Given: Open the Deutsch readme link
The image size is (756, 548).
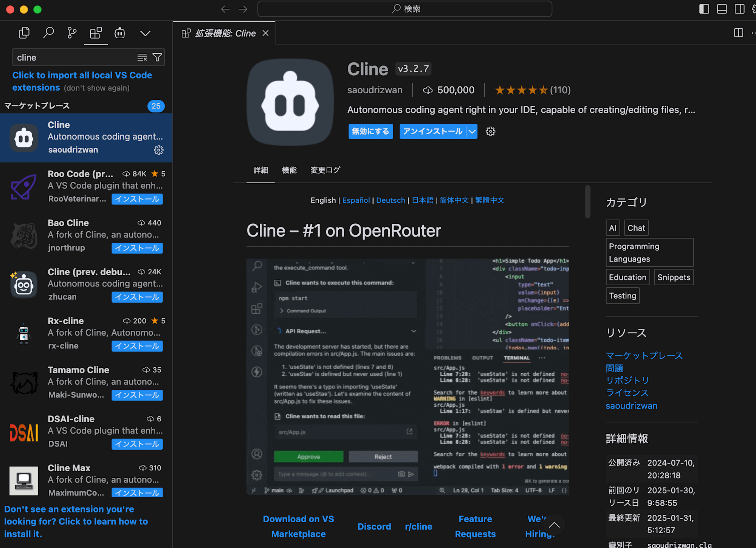Looking at the screenshot, I should [x=390, y=200].
